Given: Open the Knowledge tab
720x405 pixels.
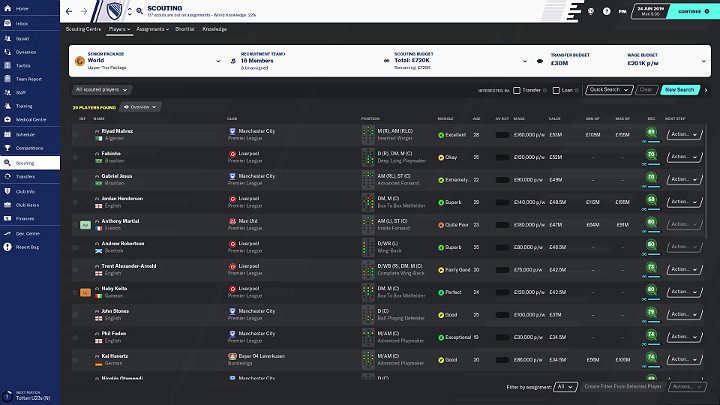Looking at the screenshot, I should (214, 30).
